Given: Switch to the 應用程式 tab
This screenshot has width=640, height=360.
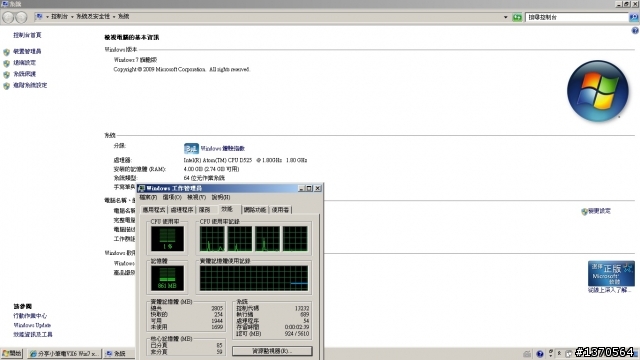Looking at the screenshot, I should tap(153, 210).
